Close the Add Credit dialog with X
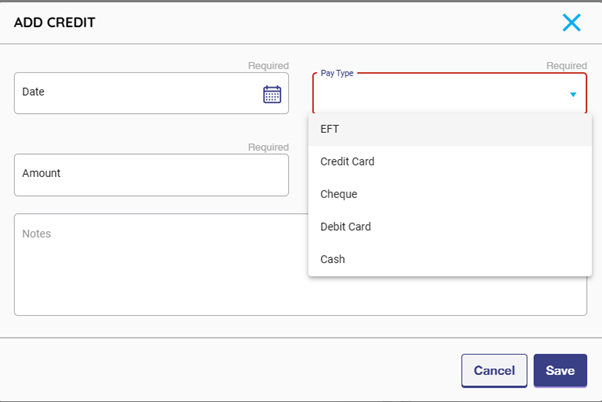 [x=571, y=23]
